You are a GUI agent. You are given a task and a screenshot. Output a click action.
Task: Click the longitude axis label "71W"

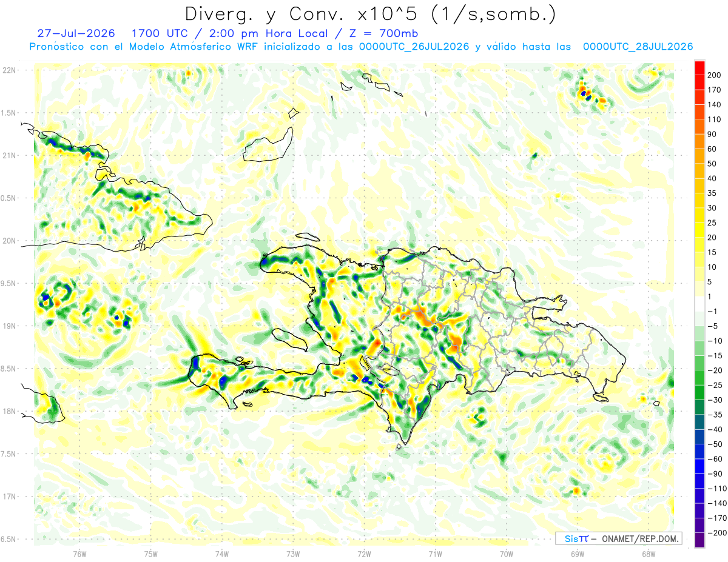[x=435, y=553]
